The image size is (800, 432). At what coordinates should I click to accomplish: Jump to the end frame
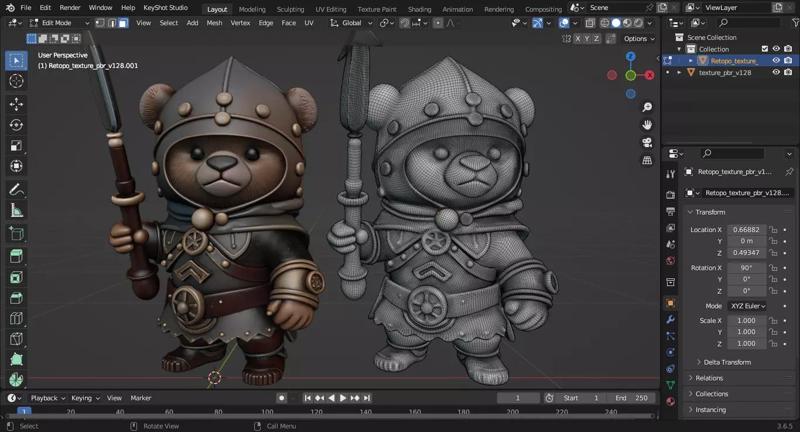(367, 398)
